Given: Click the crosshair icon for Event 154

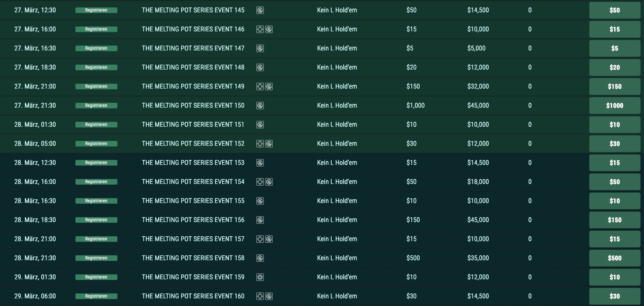Looking at the screenshot, I should tap(260, 182).
